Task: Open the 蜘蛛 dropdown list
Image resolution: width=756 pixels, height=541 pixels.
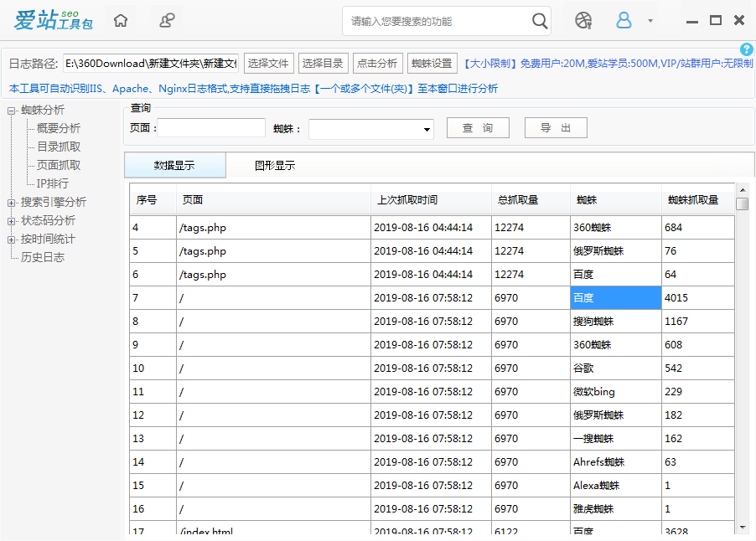Action: pos(370,129)
